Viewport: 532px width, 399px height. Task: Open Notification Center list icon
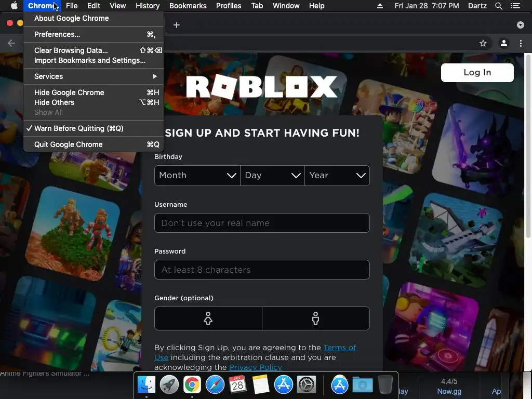[x=515, y=6]
